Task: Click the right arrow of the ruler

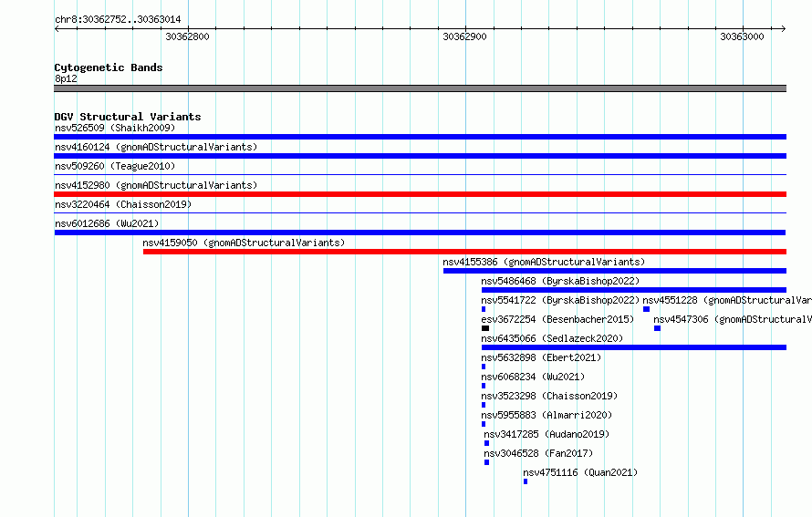Action: [x=783, y=28]
